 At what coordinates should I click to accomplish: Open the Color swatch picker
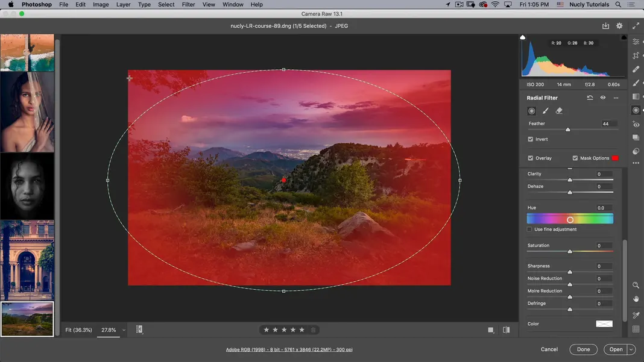point(604,324)
